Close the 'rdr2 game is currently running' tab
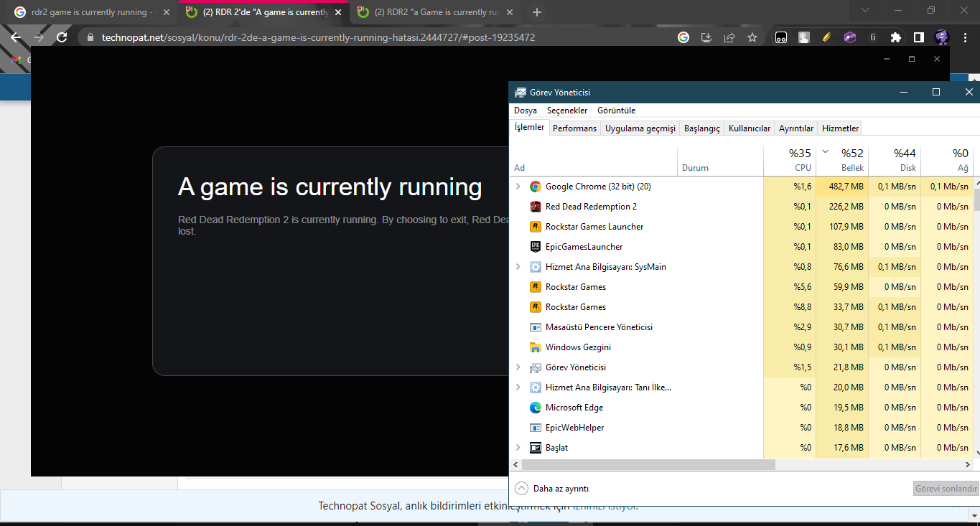The image size is (980, 526). 167,12
